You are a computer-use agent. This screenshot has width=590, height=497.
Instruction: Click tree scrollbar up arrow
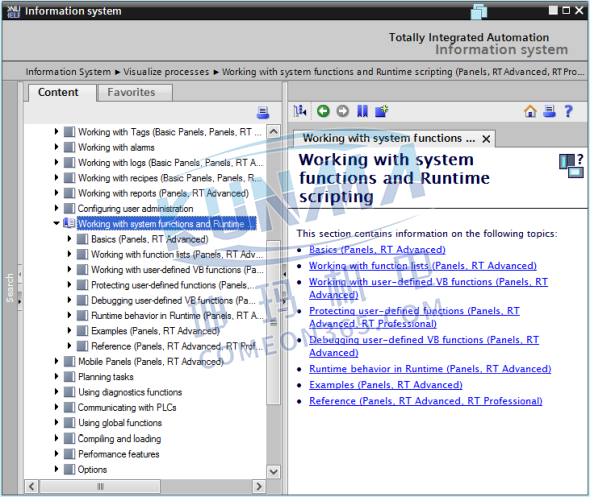click(274, 132)
